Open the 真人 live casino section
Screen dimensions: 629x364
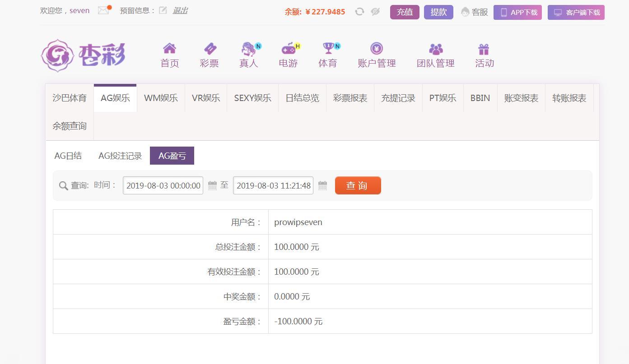click(x=249, y=55)
